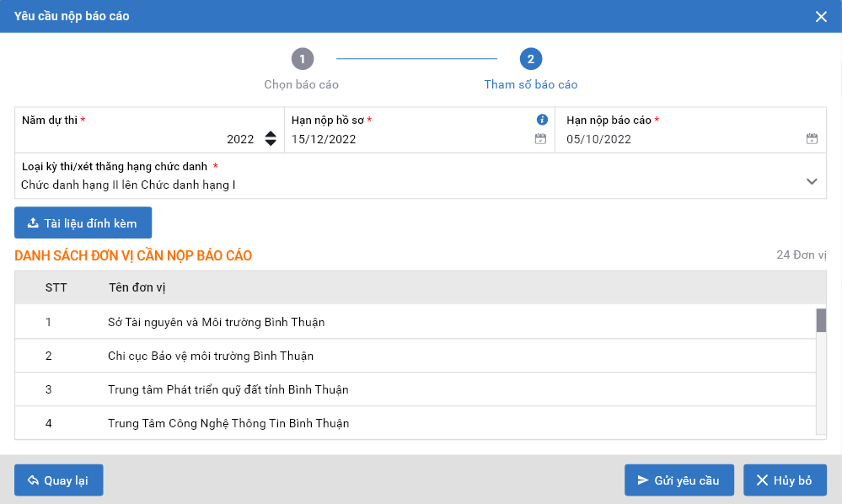The height and width of the screenshot is (504, 842).
Task: Expand Loại kỳ thi/xét thăng hạng dropdown
Action: click(812, 181)
